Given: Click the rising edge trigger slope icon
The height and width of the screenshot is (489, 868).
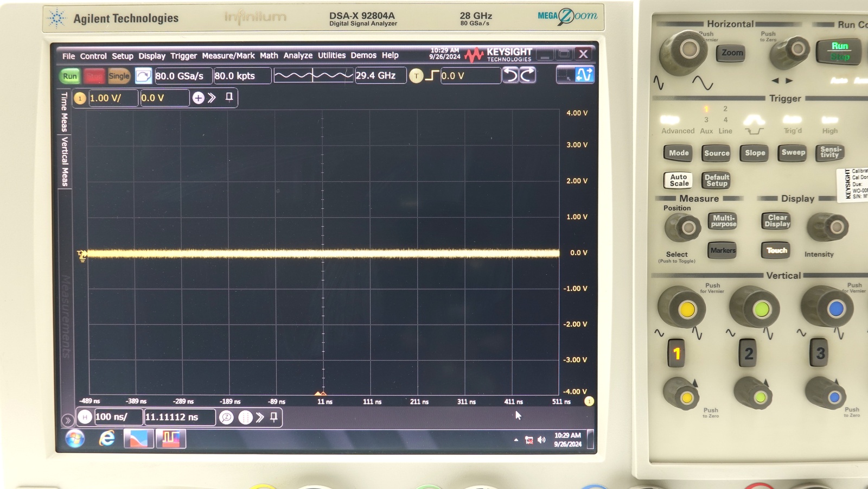Looking at the screenshot, I should click(432, 75).
